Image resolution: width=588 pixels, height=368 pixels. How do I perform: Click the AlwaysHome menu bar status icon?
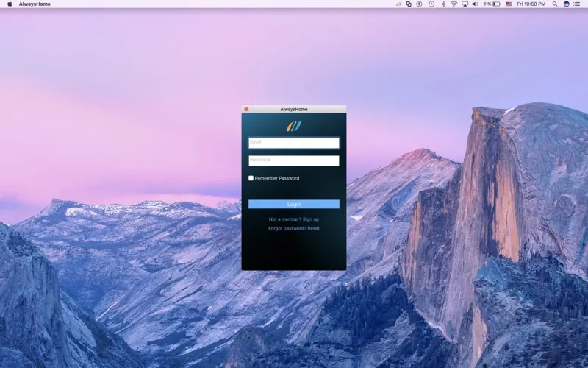tap(398, 4)
